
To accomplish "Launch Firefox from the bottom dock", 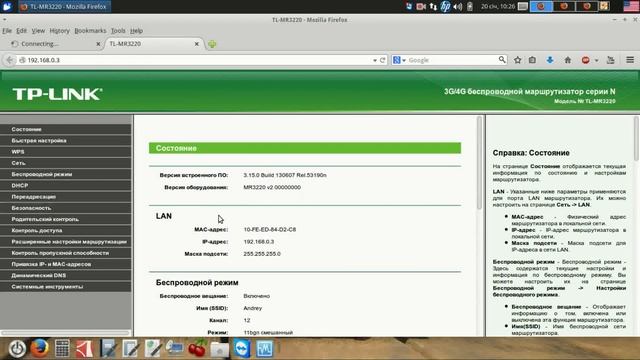I will [x=40, y=349].
